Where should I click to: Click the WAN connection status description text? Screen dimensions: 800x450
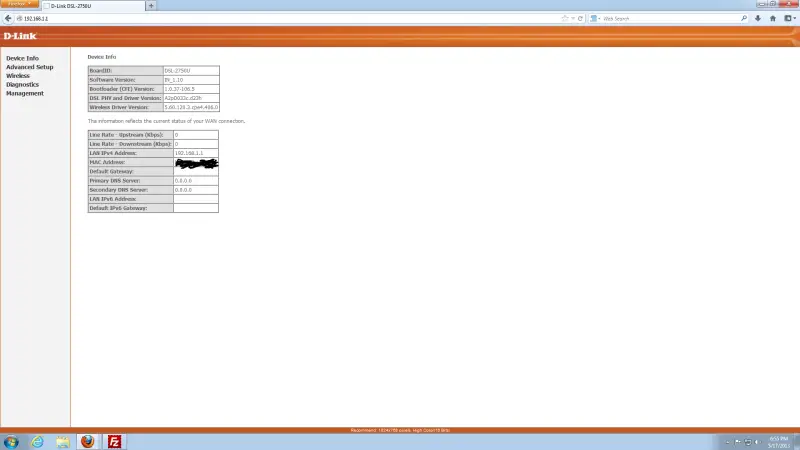[x=166, y=121]
